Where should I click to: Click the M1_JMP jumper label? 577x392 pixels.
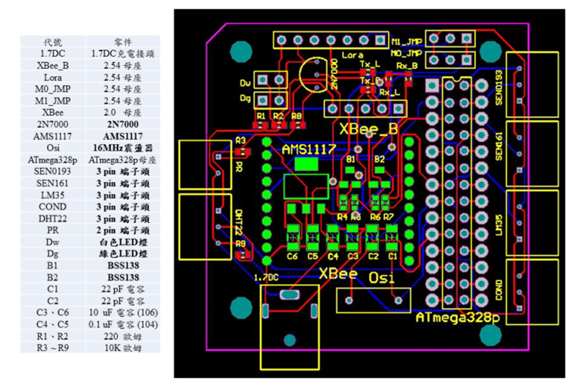(x=407, y=41)
